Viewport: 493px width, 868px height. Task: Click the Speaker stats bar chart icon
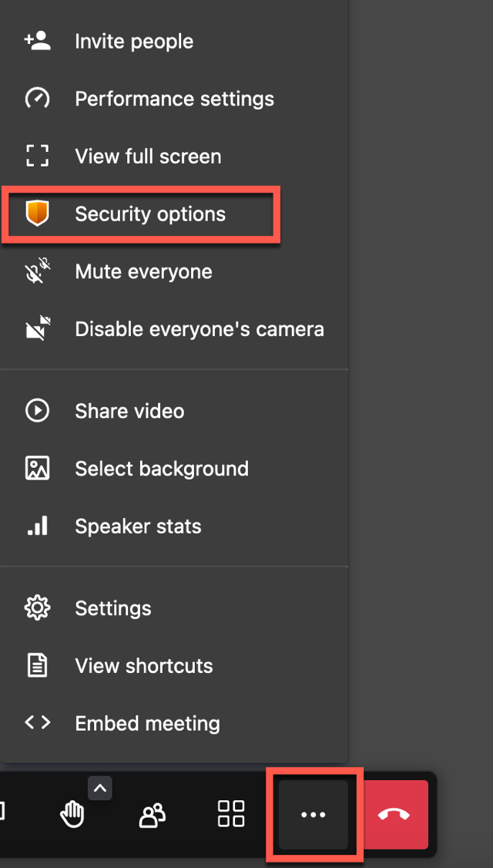tap(38, 526)
